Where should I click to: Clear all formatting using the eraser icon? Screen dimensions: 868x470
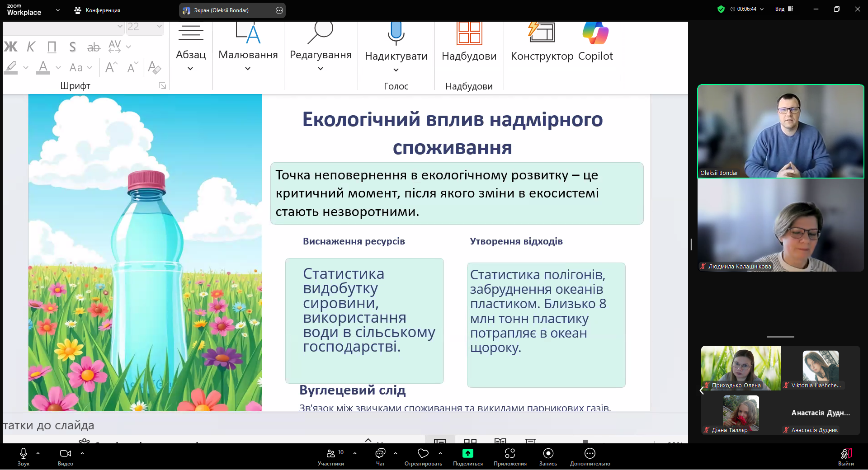pyautogui.click(x=154, y=67)
